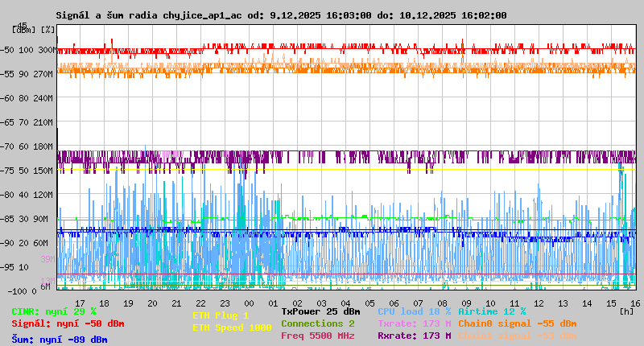Click the 300M label on the Y axis
The width and height of the screenshot is (644, 346).
coord(46,50)
